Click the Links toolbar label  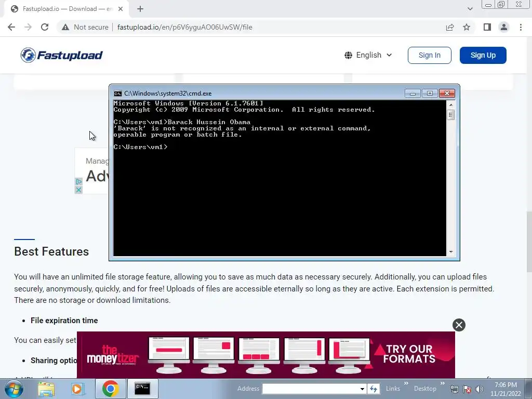click(x=393, y=389)
